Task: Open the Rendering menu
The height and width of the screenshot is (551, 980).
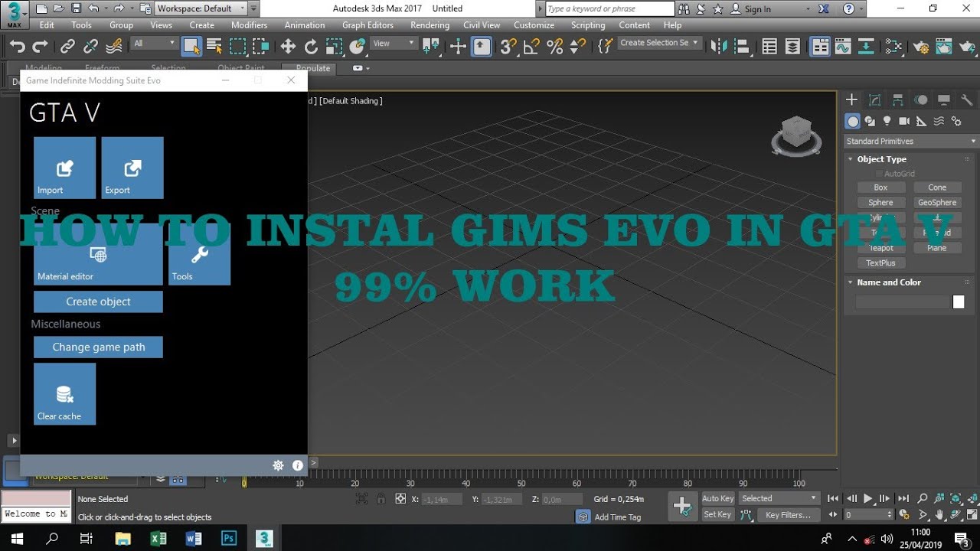Action: (x=430, y=25)
